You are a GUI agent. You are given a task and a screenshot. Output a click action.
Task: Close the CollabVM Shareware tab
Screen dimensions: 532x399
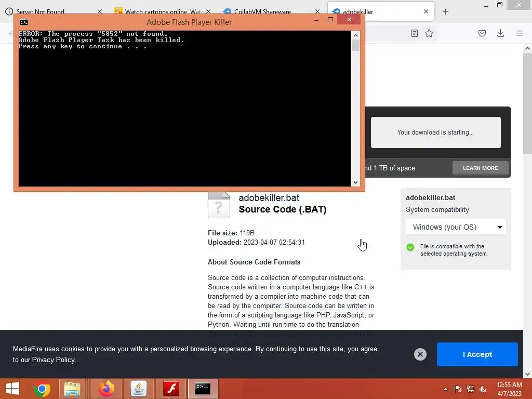(x=317, y=11)
